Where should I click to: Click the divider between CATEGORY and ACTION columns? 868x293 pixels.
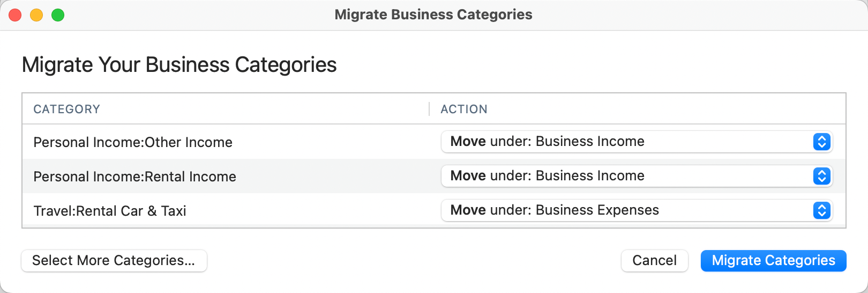click(x=429, y=109)
